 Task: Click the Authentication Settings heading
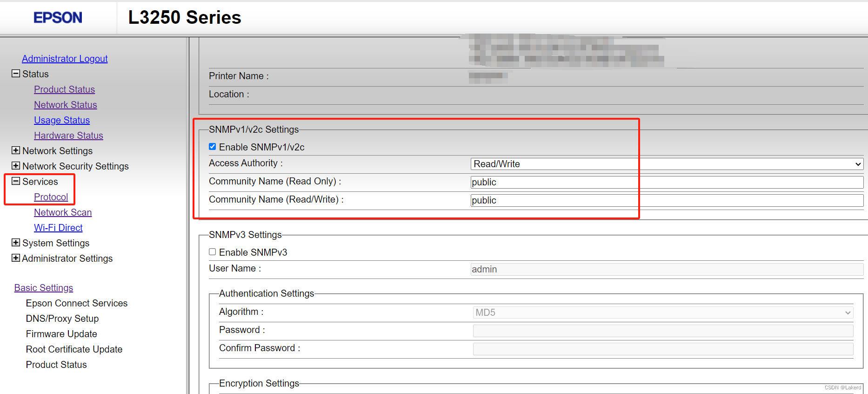[267, 293]
